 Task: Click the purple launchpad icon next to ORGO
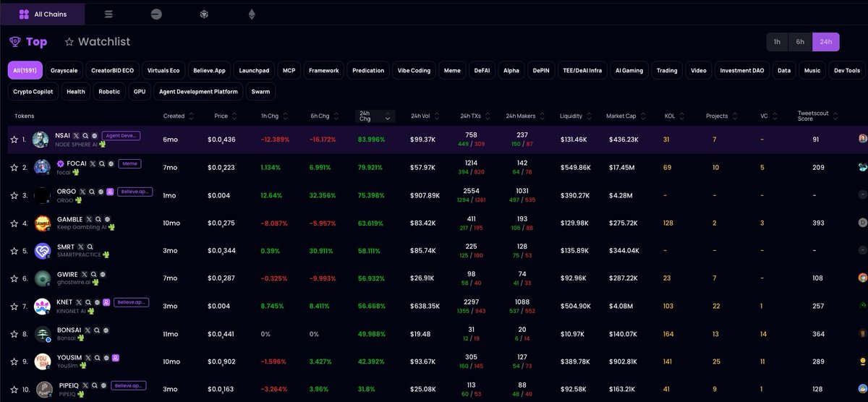click(110, 191)
